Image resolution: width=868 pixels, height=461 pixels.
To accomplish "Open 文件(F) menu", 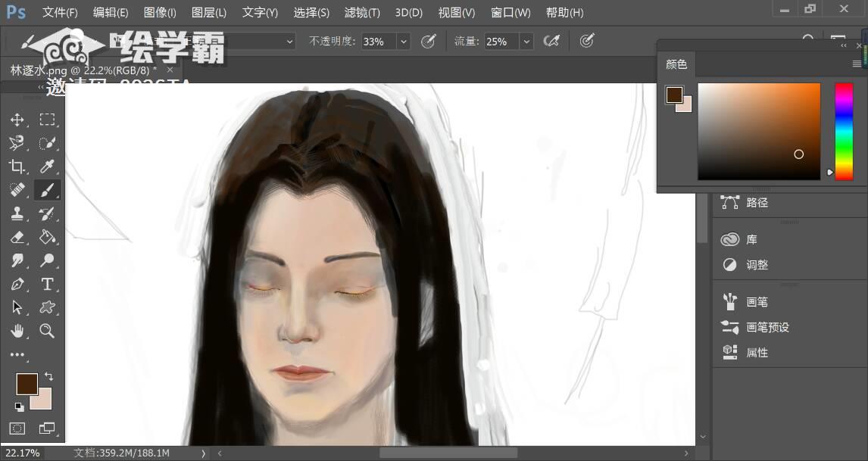I will pos(60,12).
